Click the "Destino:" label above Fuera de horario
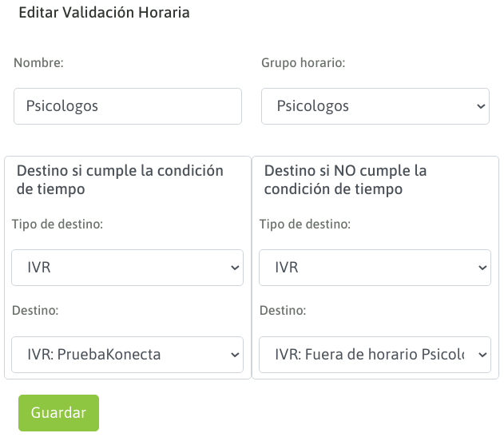Image resolution: width=504 pixels, height=437 pixels. (284, 311)
